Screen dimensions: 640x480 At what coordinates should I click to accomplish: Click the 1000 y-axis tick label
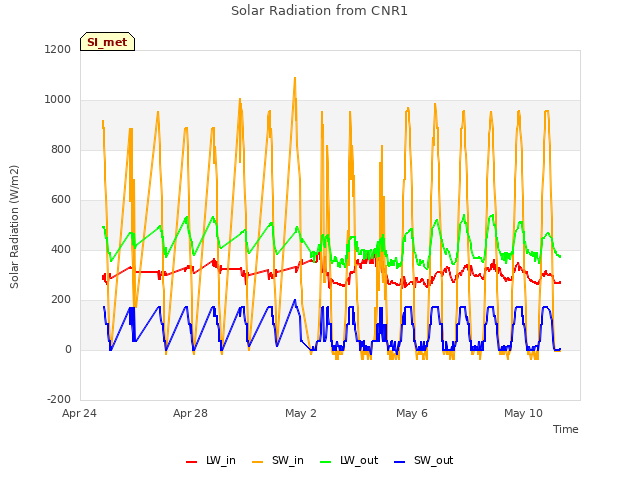(x=58, y=100)
